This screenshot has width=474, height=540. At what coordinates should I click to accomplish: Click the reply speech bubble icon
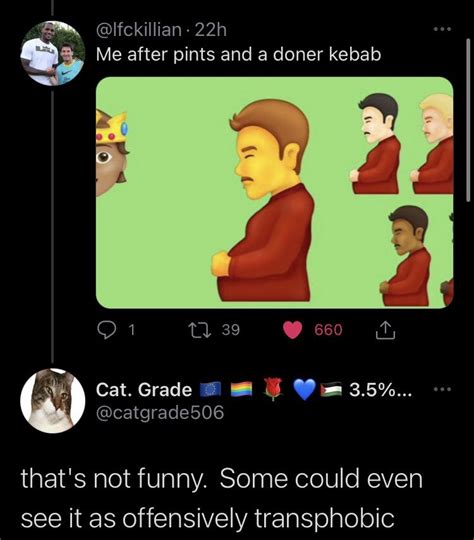107,330
